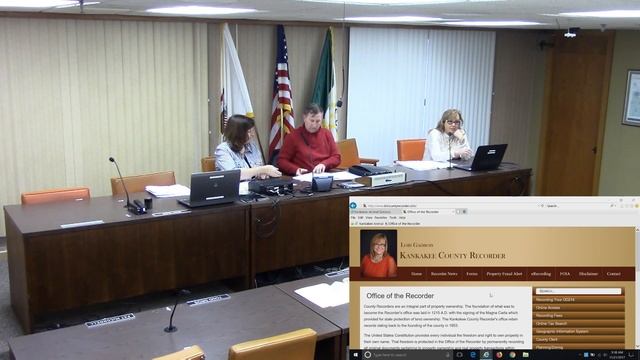This screenshot has width=640, height=360.
Task: Click the Cortana taskbar search box
Action: 407,355
